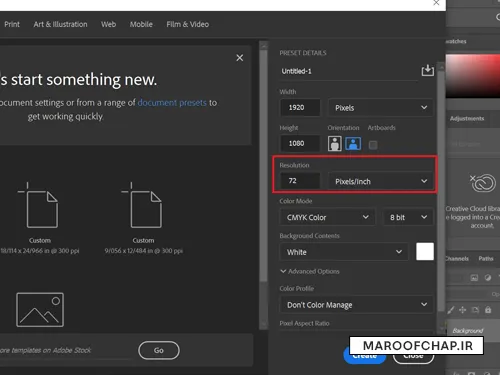
Task: Click the Height input field 1080
Action: tap(300, 143)
